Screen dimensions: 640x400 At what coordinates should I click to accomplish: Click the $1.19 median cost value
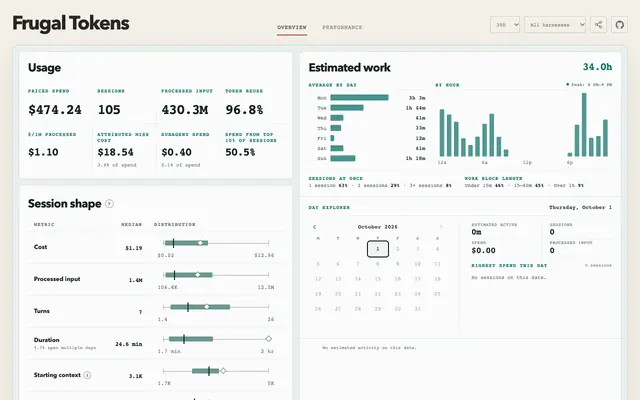[133, 248]
